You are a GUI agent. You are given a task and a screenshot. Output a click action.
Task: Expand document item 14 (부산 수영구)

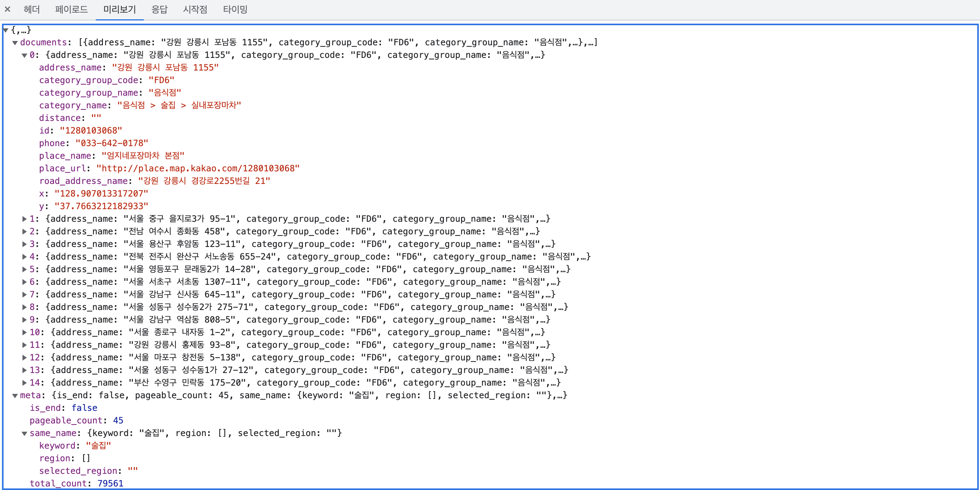click(24, 383)
